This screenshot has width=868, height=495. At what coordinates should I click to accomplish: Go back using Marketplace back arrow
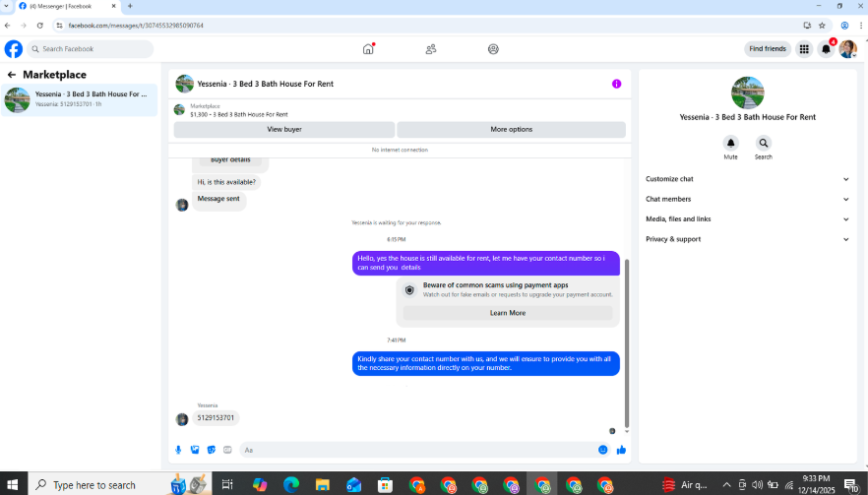point(12,74)
